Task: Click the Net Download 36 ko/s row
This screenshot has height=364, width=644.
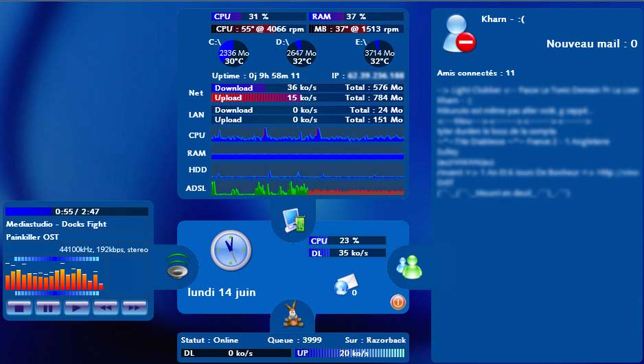Action: point(308,87)
